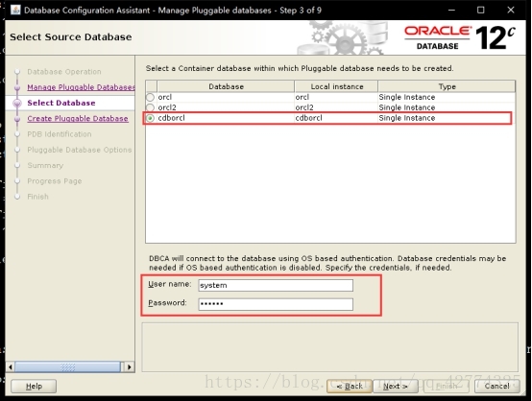Select the orcl database radio button
This screenshot has height=401, width=532.
click(x=151, y=97)
